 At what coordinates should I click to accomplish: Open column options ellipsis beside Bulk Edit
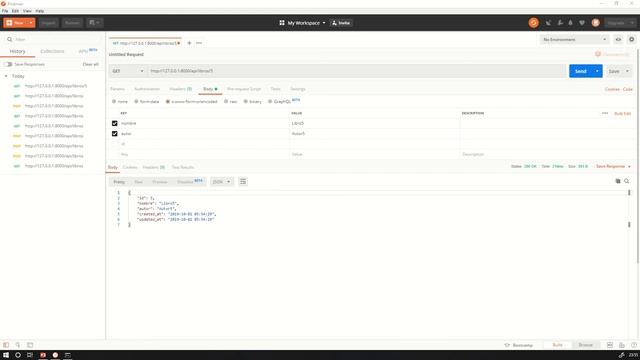[605, 113]
